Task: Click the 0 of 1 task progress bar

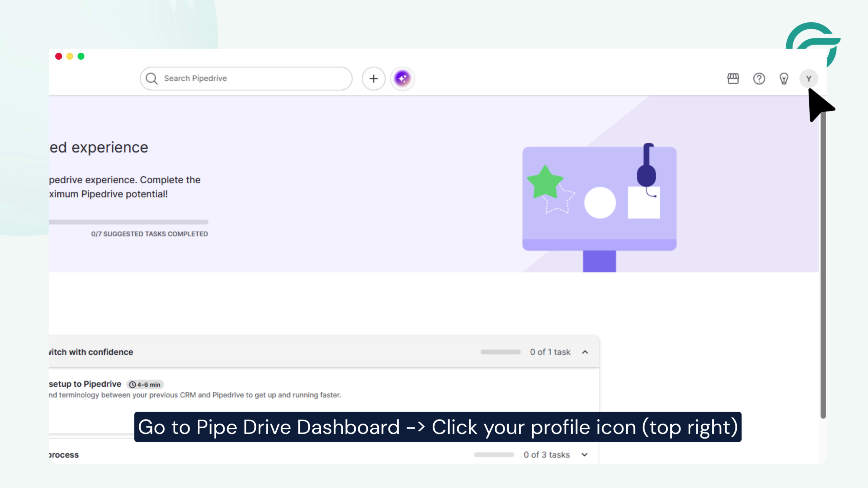Action: click(500, 352)
